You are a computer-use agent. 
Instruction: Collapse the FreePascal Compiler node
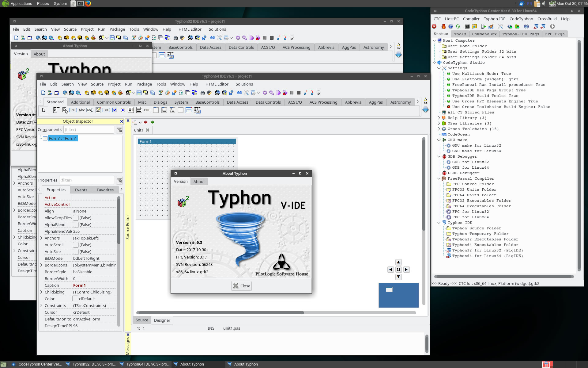[439, 178]
